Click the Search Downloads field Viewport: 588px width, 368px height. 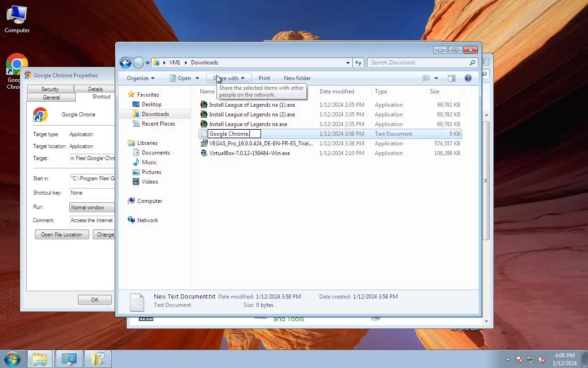click(x=418, y=63)
